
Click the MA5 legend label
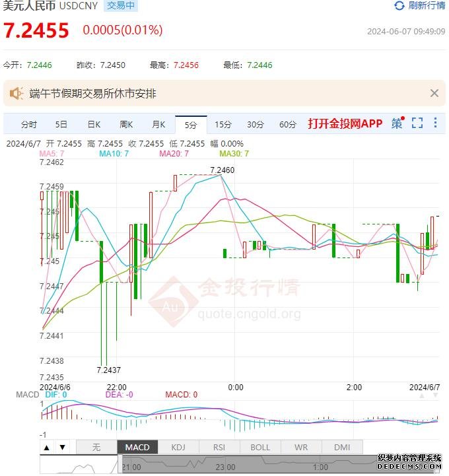point(52,154)
